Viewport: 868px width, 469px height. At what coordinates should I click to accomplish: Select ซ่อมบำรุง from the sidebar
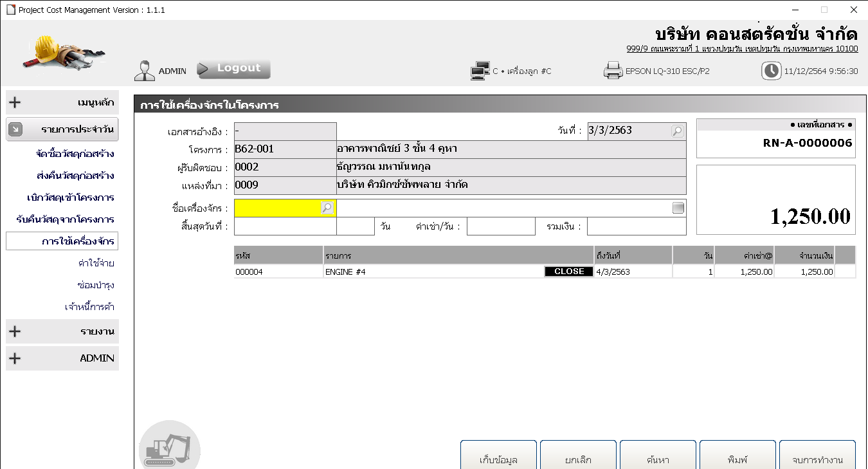(95, 285)
